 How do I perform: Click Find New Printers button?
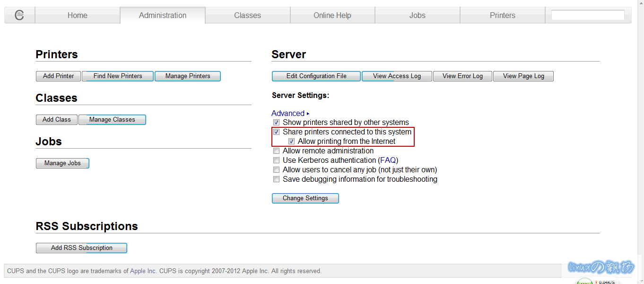pyautogui.click(x=118, y=76)
